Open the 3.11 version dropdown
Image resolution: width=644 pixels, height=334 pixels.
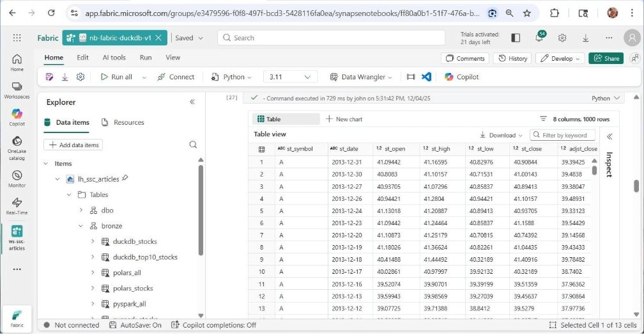(x=290, y=77)
